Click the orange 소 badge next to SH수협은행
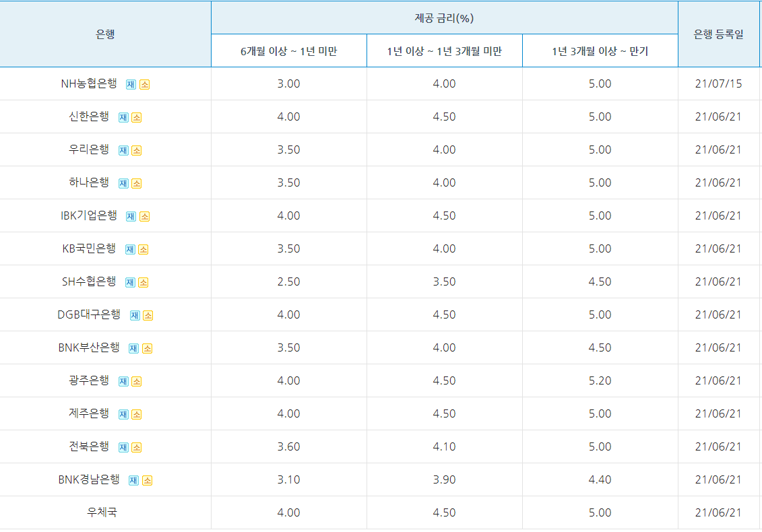The image size is (762, 532). click(x=143, y=283)
